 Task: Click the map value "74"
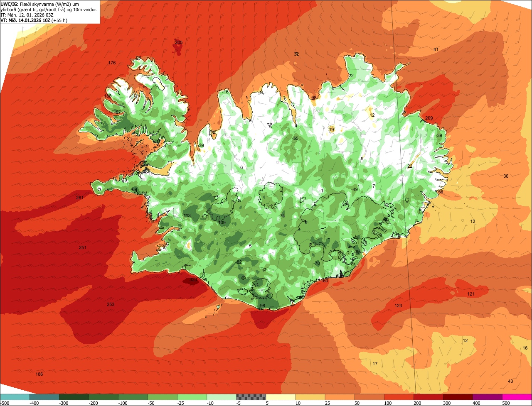coord(283,215)
